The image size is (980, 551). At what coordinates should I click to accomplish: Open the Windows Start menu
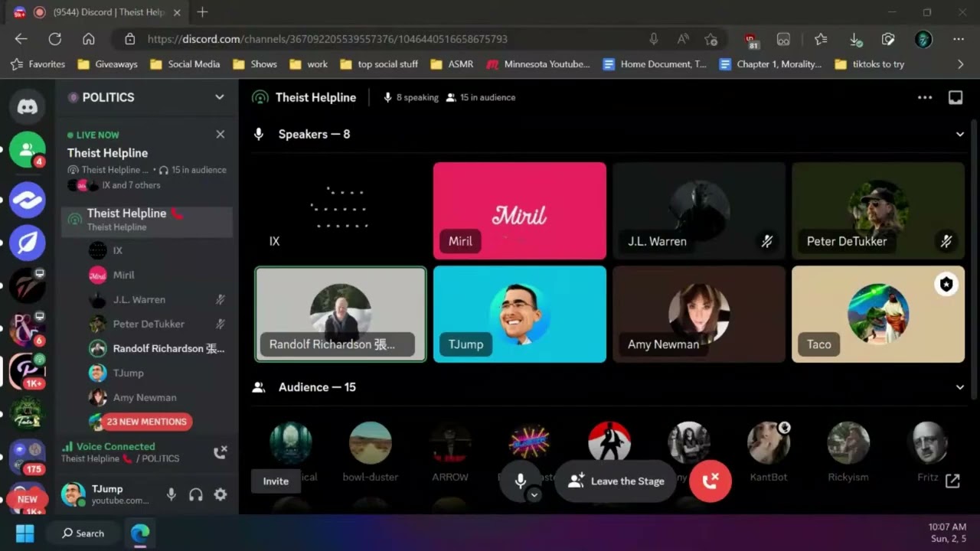(24, 533)
